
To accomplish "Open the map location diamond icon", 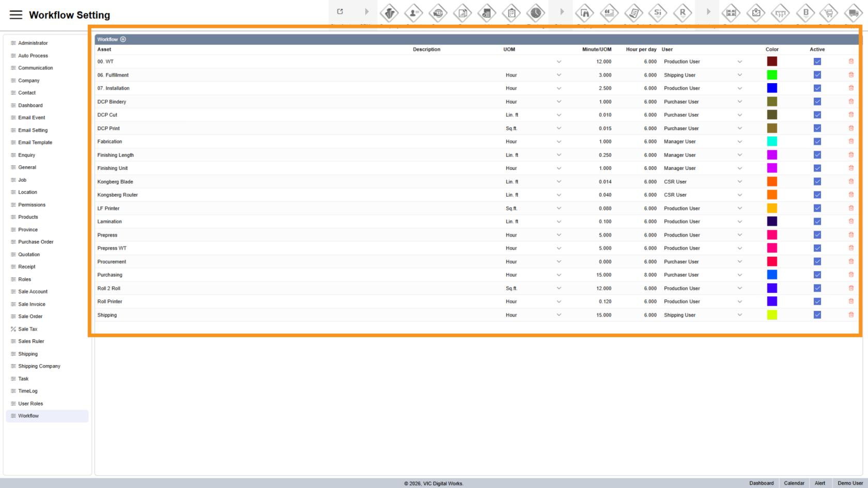I will click(756, 13).
